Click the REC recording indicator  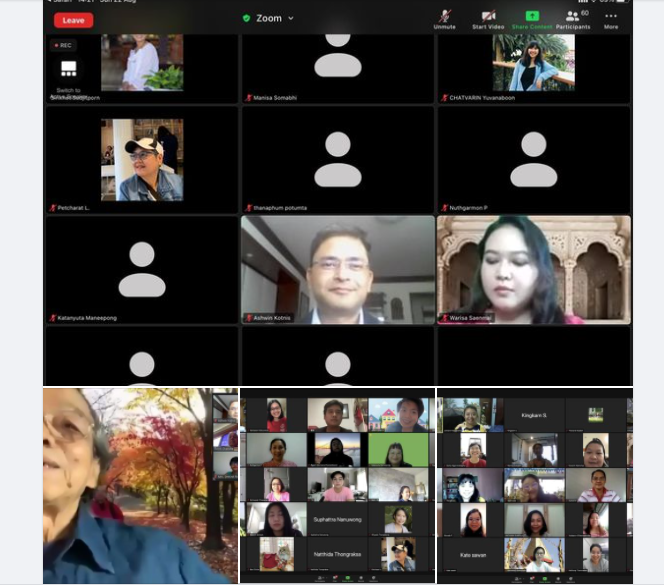click(x=62, y=45)
